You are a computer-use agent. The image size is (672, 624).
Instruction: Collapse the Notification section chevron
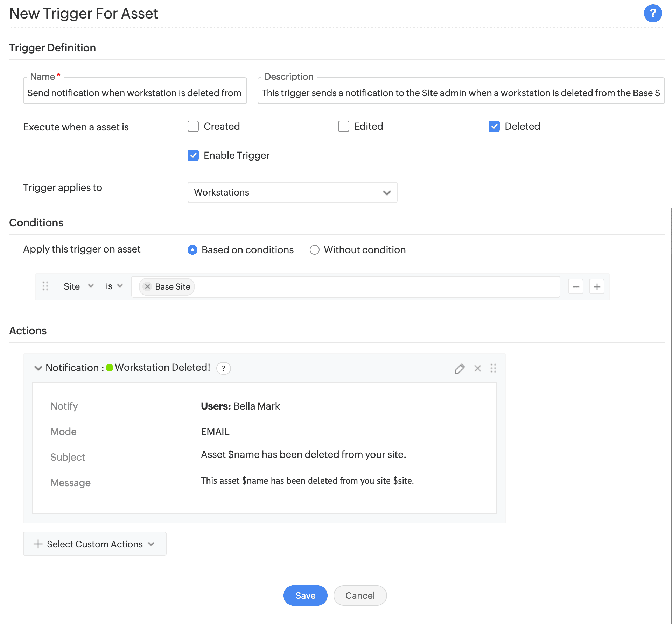tap(38, 368)
